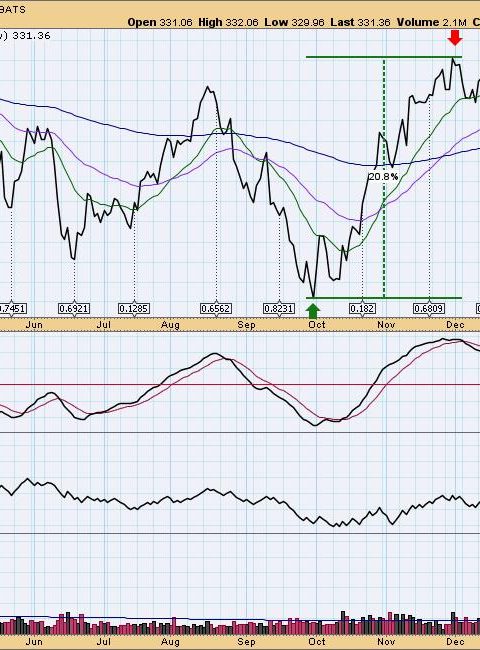Click the Sep label on bottom axis
This screenshot has height=650, width=480.
[246, 642]
